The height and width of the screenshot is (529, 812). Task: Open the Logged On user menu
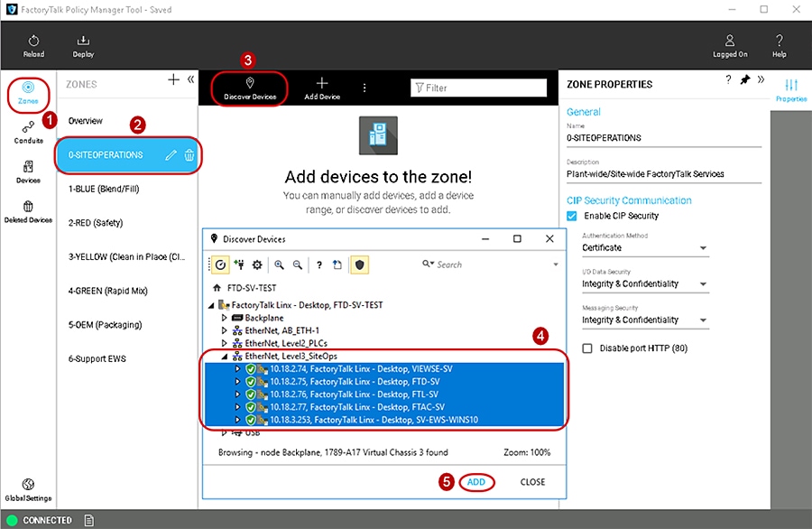pyautogui.click(x=730, y=46)
